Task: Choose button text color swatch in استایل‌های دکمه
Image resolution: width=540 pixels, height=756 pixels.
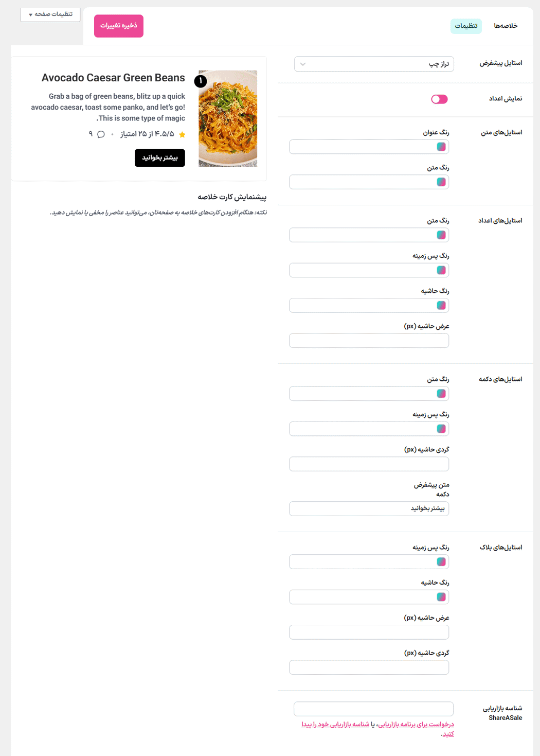Action: tap(441, 394)
